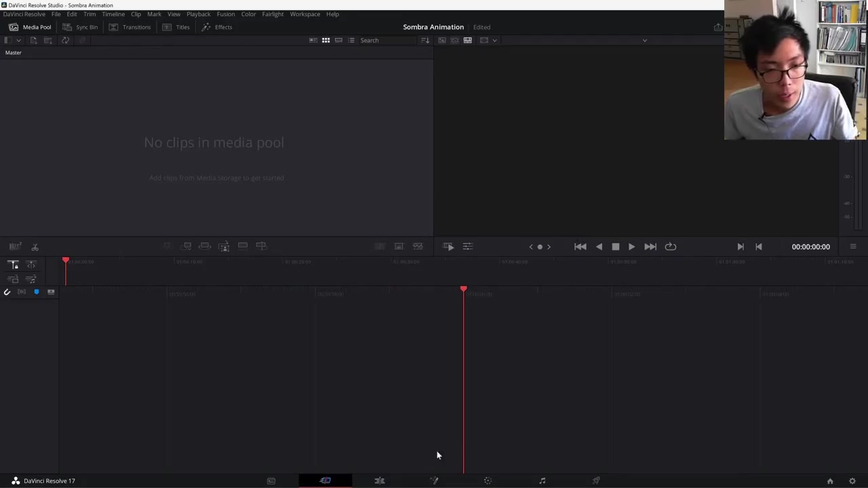Click the Import Media icon
Screen dimensions: 868x488
(x=33, y=41)
